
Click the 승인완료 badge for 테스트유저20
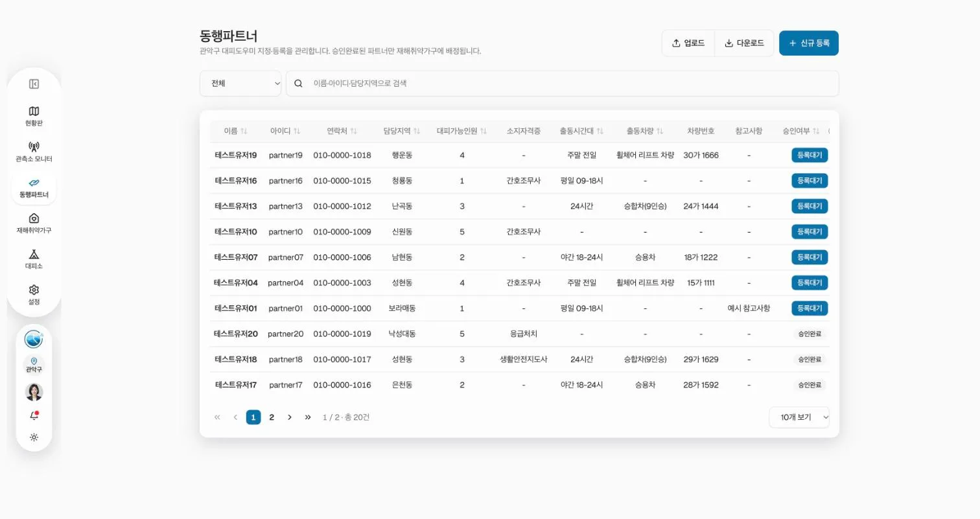pos(810,334)
